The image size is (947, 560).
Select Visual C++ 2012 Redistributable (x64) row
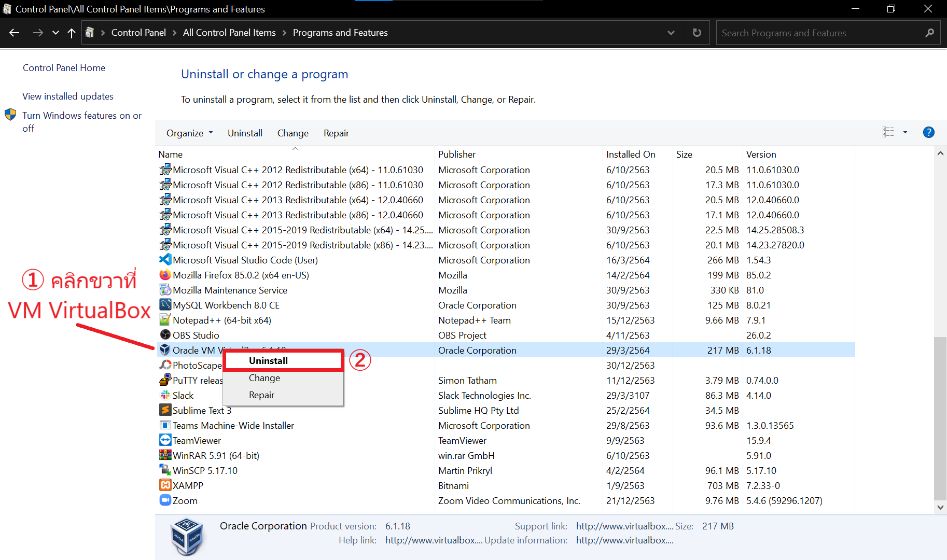(505, 170)
